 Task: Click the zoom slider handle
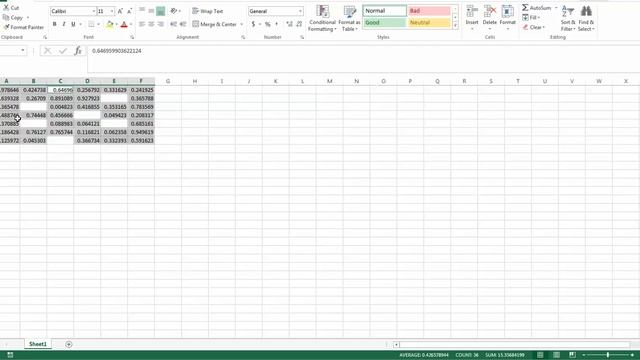tap(608, 355)
